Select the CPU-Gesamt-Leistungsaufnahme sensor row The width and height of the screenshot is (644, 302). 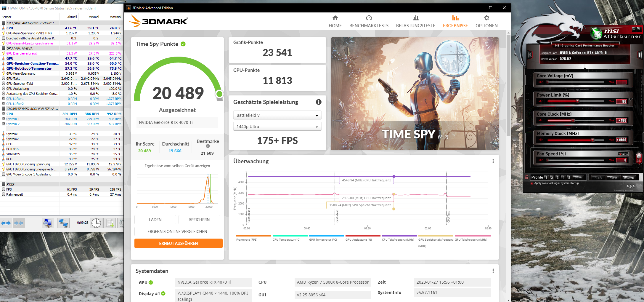(x=62, y=43)
